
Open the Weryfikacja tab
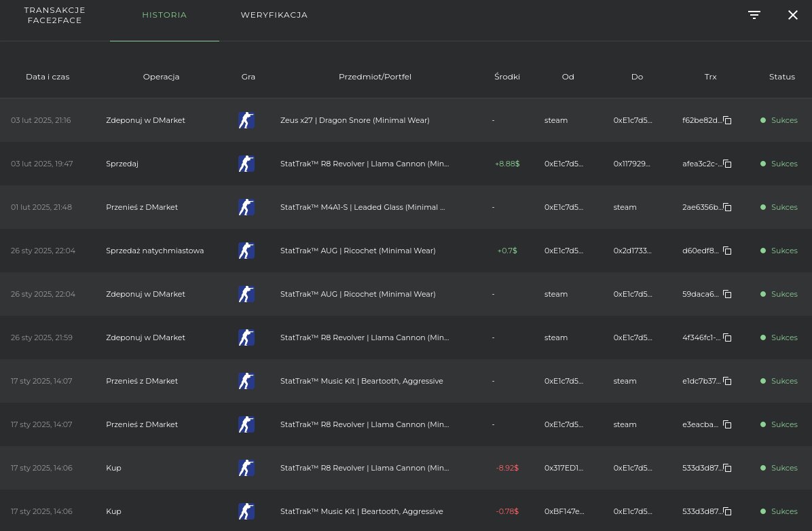[274, 15]
